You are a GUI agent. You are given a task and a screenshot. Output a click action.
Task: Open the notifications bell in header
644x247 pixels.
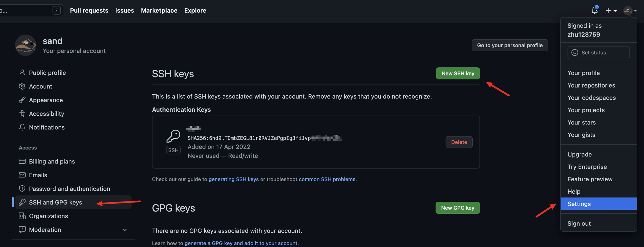pyautogui.click(x=595, y=10)
